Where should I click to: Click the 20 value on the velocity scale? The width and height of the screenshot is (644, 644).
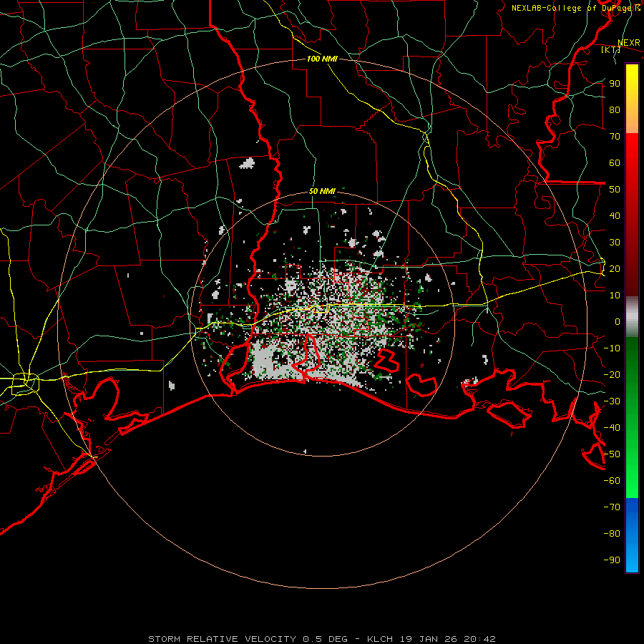coord(615,269)
